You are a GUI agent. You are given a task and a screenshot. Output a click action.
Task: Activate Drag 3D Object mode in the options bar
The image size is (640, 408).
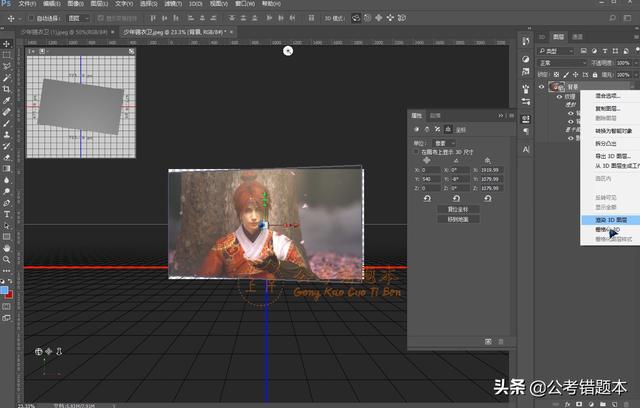[379, 18]
